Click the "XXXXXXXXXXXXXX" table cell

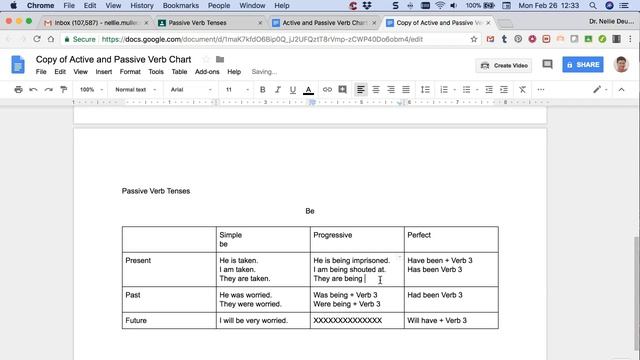pyautogui.click(x=357, y=320)
